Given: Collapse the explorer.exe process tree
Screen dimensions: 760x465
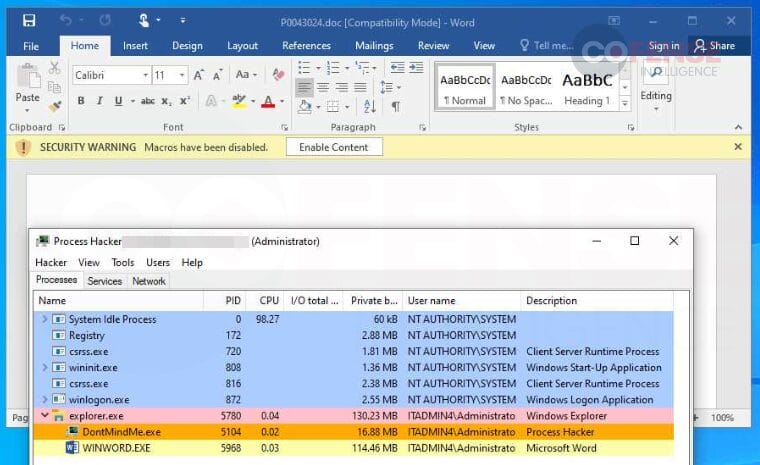Looking at the screenshot, I should click(x=44, y=416).
